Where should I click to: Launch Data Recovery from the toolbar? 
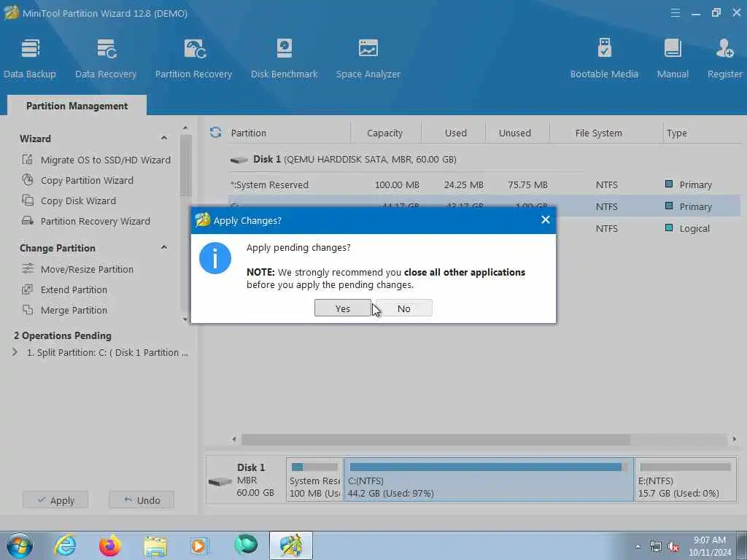106,58
